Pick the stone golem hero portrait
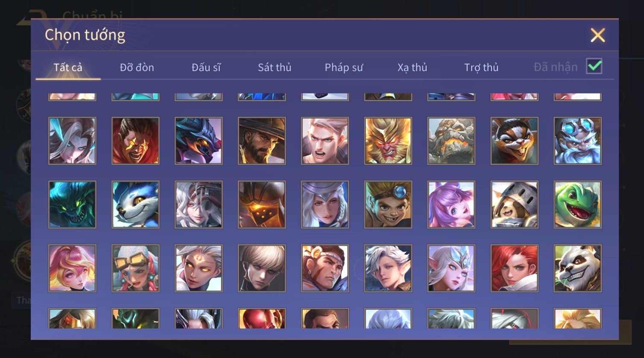The height and width of the screenshot is (358, 644). tap(451, 141)
